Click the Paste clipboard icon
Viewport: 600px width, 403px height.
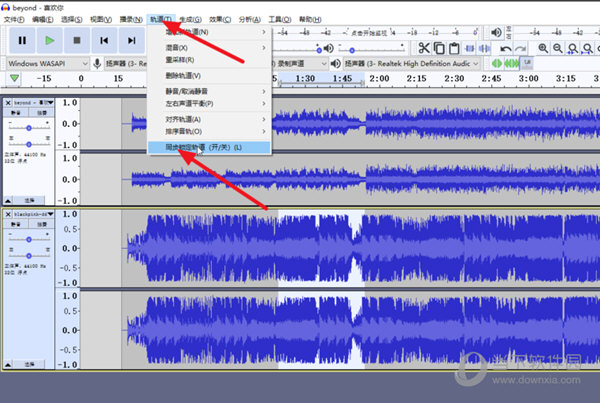[x=454, y=48]
